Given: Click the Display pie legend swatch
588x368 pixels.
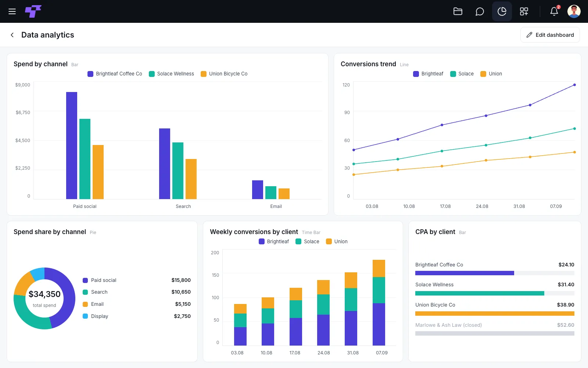Looking at the screenshot, I should click(85, 316).
